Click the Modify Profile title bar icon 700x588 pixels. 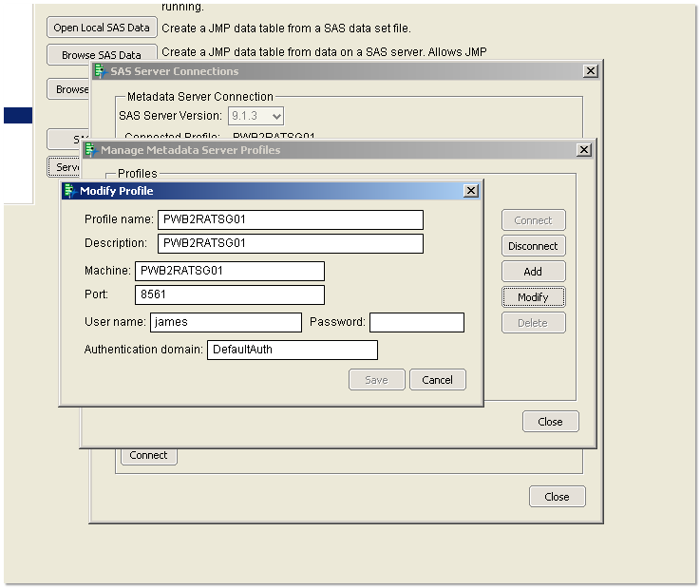pyautogui.click(x=69, y=191)
